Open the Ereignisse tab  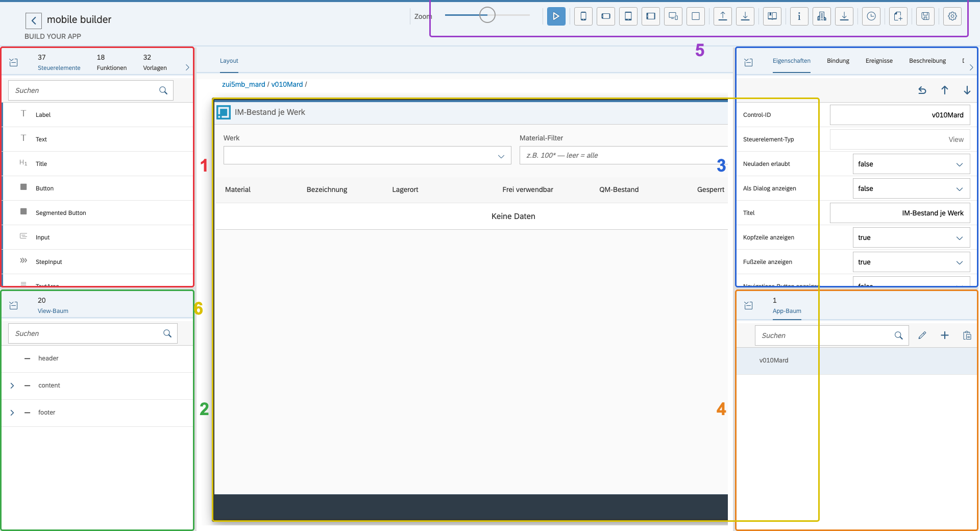click(879, 61)
